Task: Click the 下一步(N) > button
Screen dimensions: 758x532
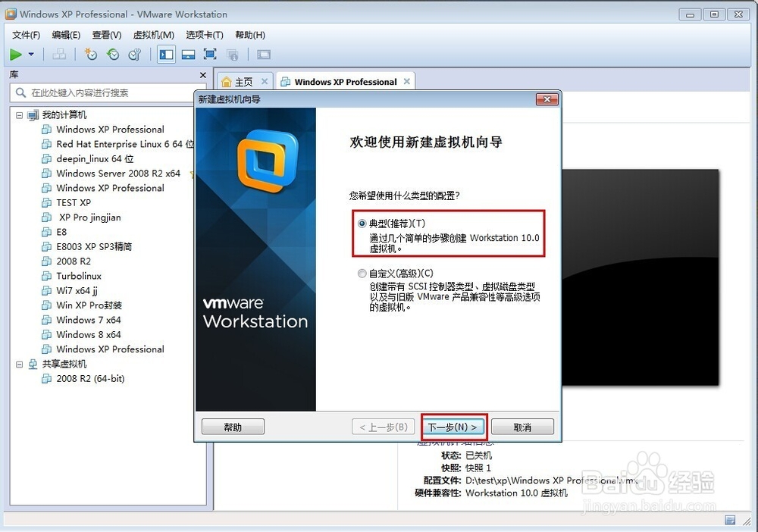Action: pos(453,427)
